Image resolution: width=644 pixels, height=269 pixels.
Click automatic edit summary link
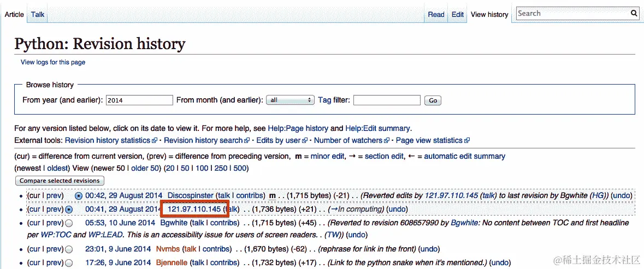464,156
